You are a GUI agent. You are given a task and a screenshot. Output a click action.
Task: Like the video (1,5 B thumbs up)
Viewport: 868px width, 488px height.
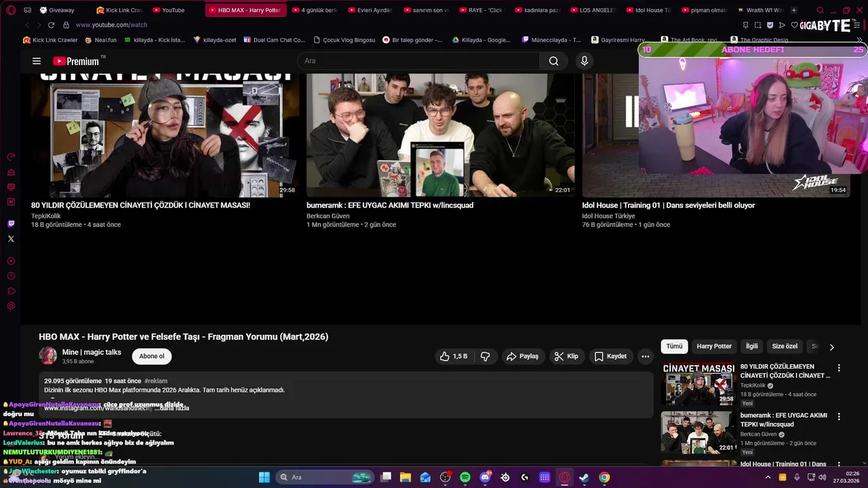(454, 356)
